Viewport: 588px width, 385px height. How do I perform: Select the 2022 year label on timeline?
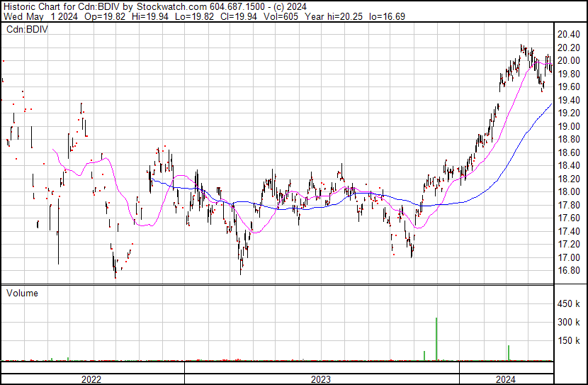pyautogui.click(x=91, y=379)
